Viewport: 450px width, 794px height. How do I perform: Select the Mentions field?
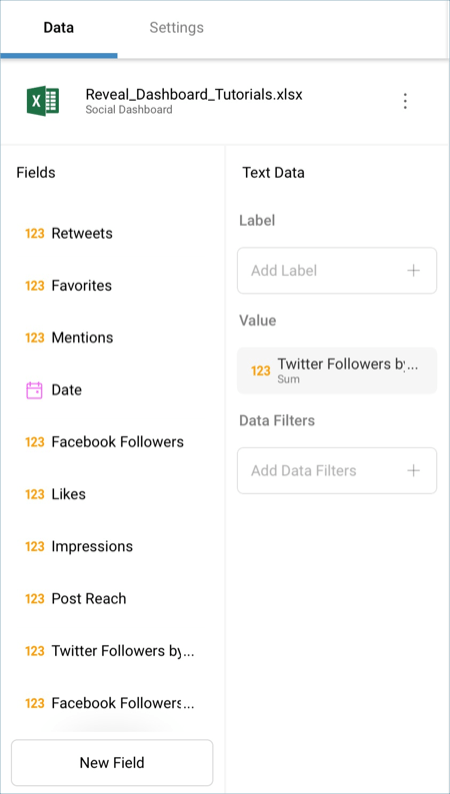pyautogui.click(x=112, y=338)
